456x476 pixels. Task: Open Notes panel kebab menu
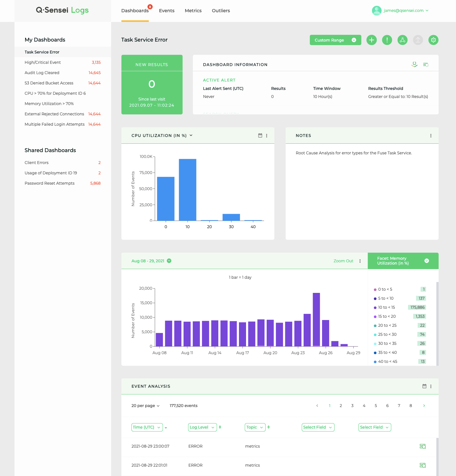point(431,136)
